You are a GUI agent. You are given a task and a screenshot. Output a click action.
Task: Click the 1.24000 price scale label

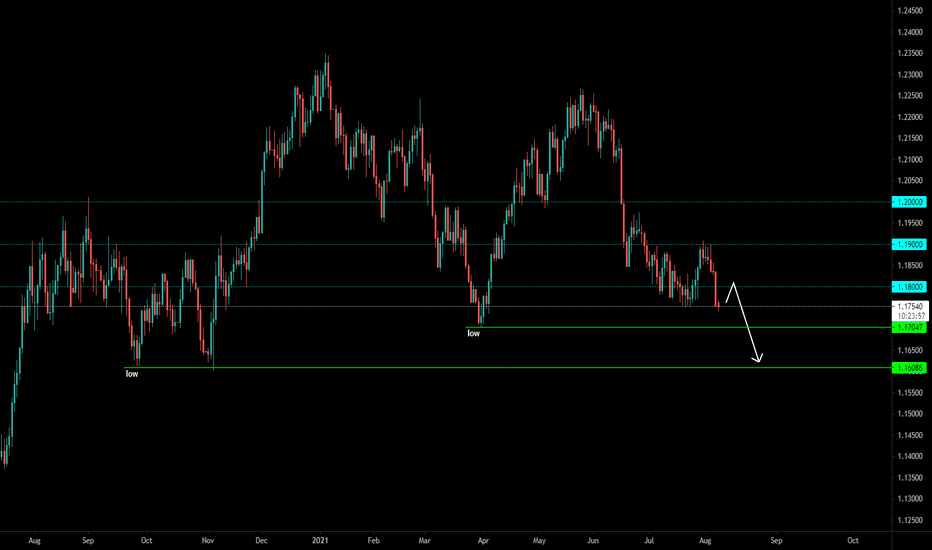coord(910,32)
